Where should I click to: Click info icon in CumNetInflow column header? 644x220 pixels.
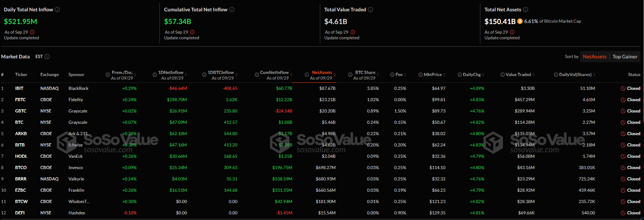tap(257, 75)
